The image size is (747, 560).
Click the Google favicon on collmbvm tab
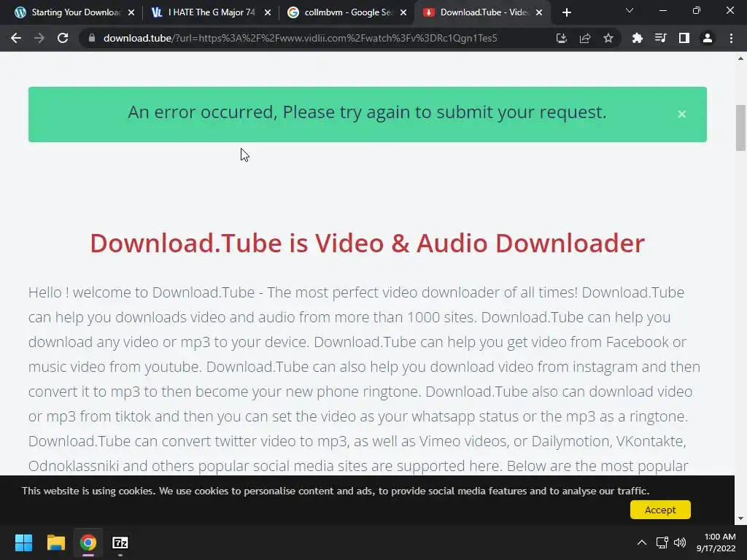[293, 12]
